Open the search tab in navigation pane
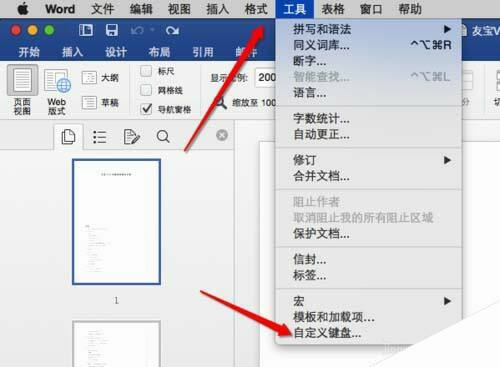Image resolution: width=500 pixels, height=367 pixels. 163,137
